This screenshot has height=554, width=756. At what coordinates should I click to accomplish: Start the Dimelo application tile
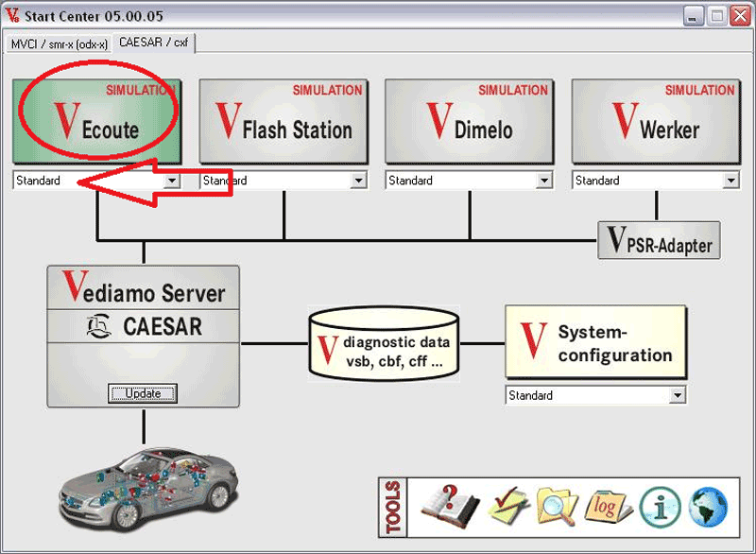(470, 122)
